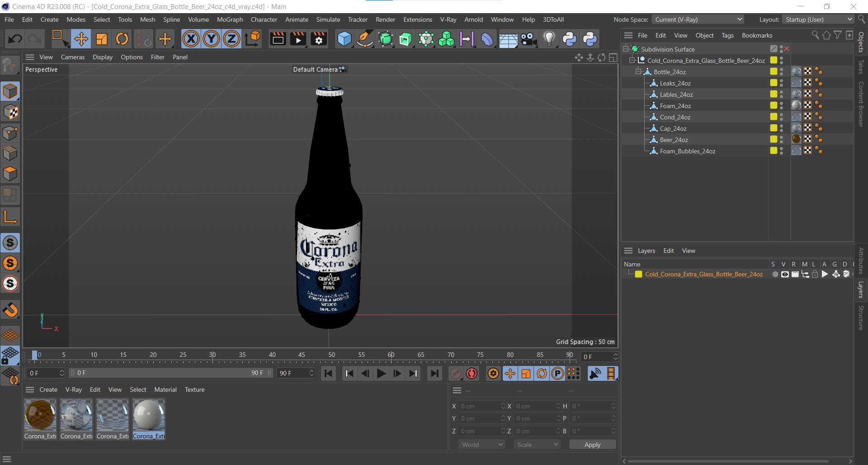Click the first Python icon in toolbar
The width and height of the screenshot is (868, 465).
(x=570, y=39)
